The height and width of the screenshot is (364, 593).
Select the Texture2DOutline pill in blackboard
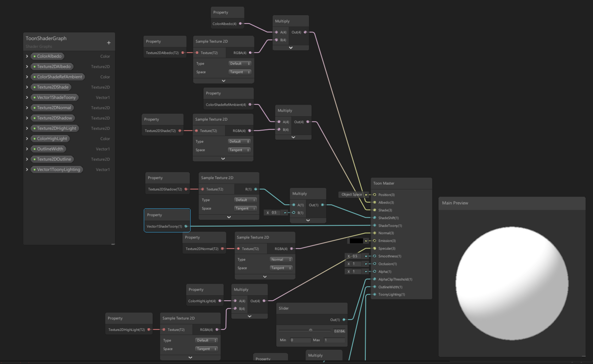point(53,159)
